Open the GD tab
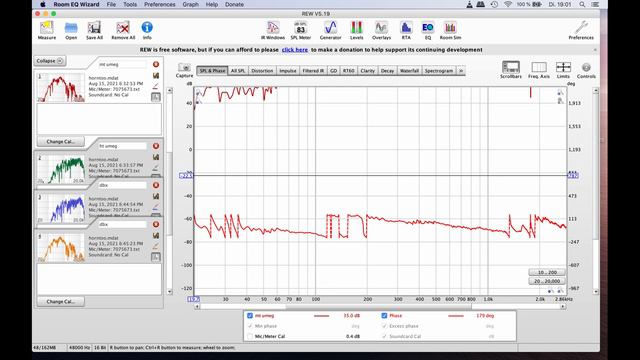This screenshot has height=360, width=640. tap(333, 71)
